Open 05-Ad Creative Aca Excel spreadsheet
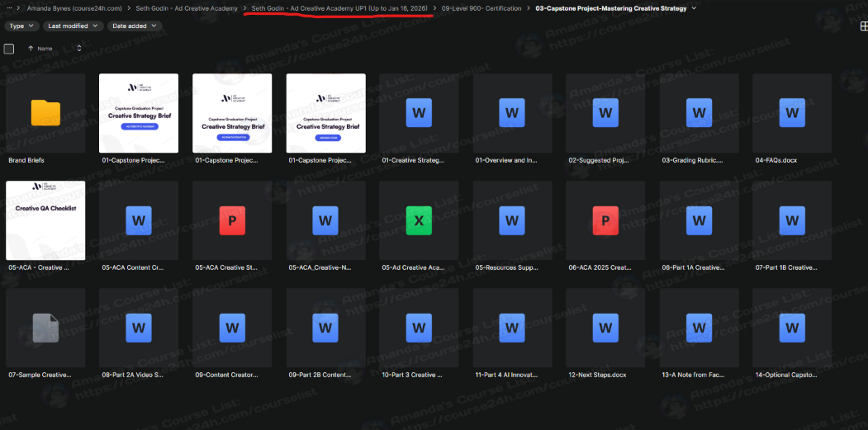 (x=419, y=220)
